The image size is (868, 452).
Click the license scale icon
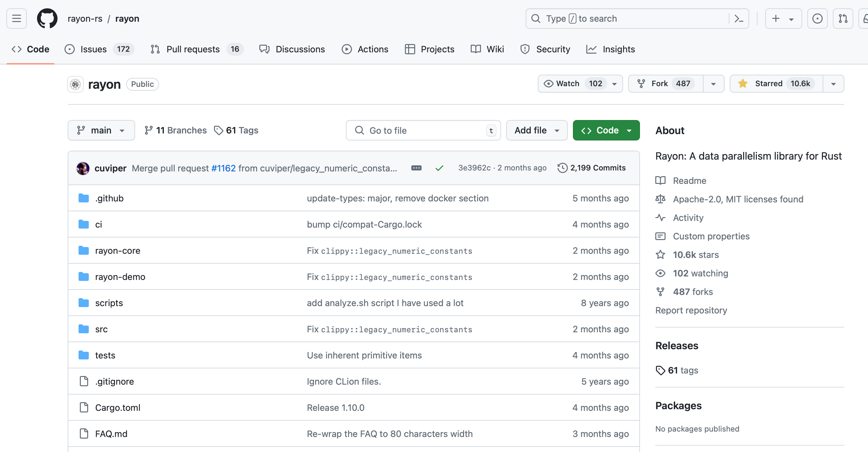pyautogui.click(x=660, y=199)
